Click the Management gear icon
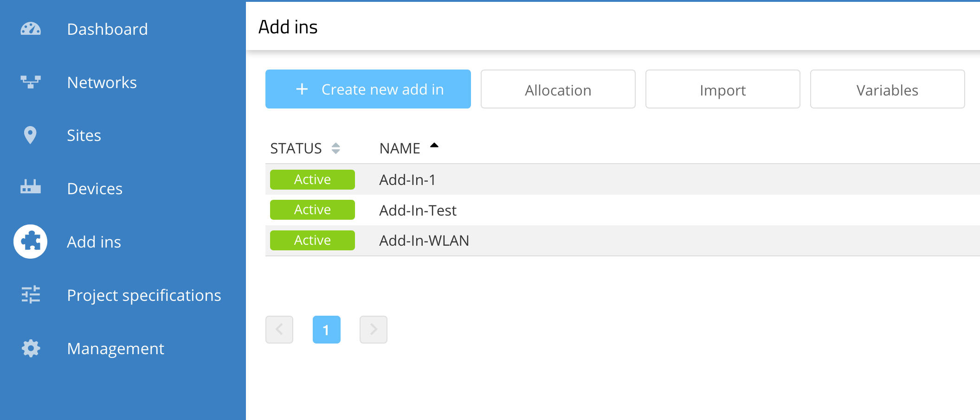 tap(31, 348)
